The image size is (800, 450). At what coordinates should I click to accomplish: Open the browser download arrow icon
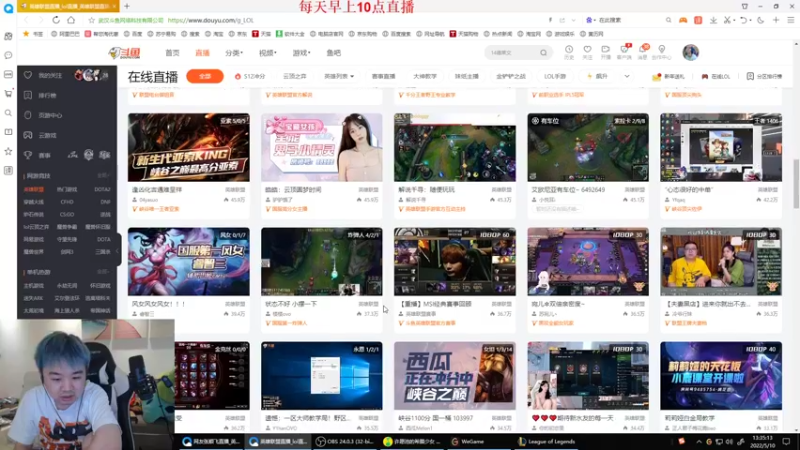click(713, 20)
